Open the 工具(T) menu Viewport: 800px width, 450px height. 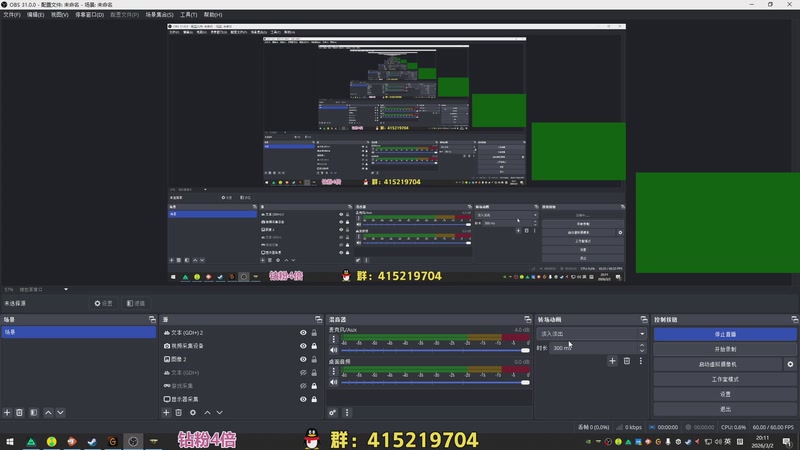click(188, 15)
